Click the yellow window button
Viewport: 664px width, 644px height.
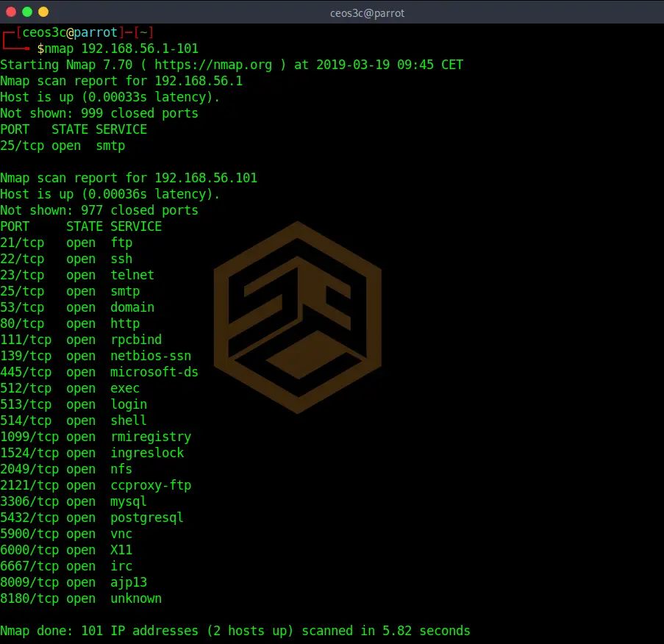pos(43,12)
